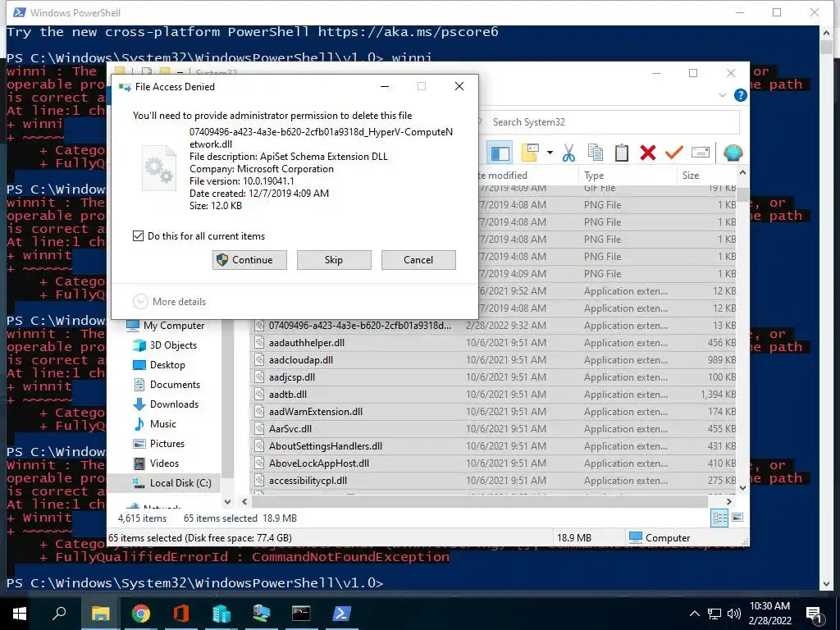Select My Computer in navigation pane

point(165,326)
